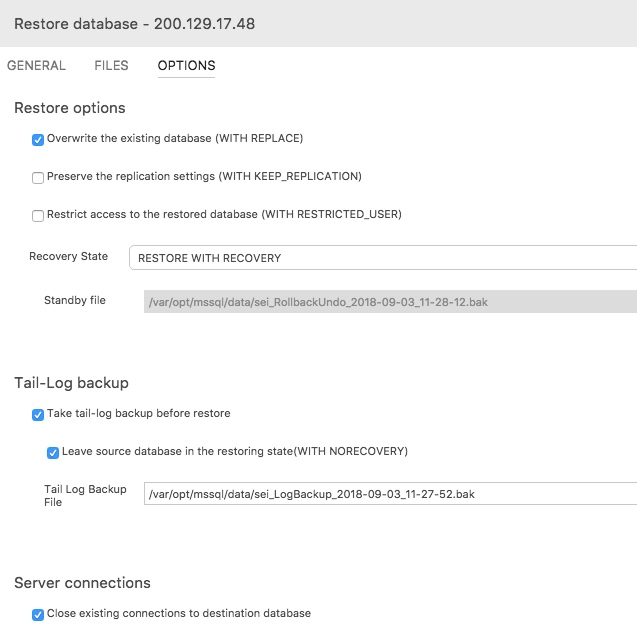Enable Preserve the replication settings checkbox
The image size is (637, 639).
pos(38,178)
